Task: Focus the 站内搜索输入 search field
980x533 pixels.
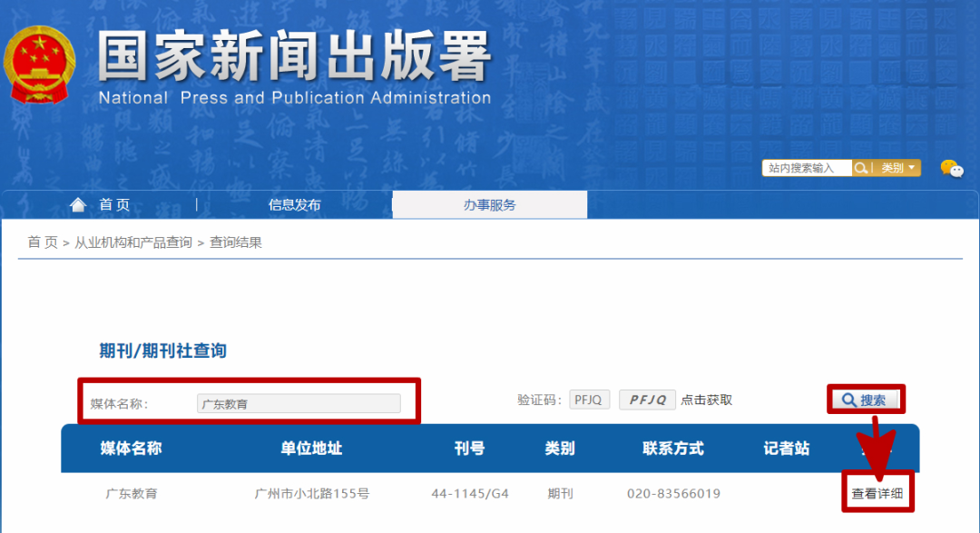Action: coord(807,168)
